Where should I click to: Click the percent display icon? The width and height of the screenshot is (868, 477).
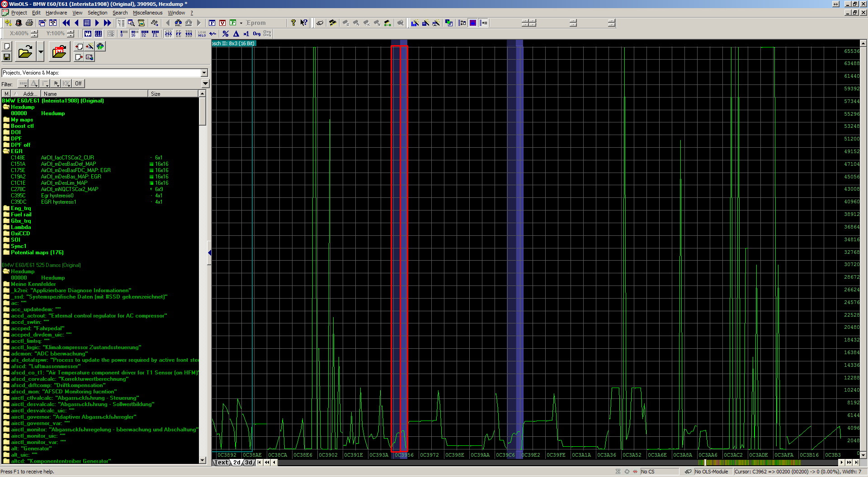(225, 34)
